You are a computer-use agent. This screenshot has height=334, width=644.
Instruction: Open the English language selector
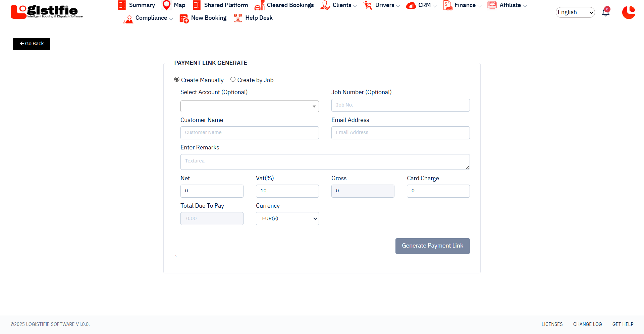[x=575, y=12]
